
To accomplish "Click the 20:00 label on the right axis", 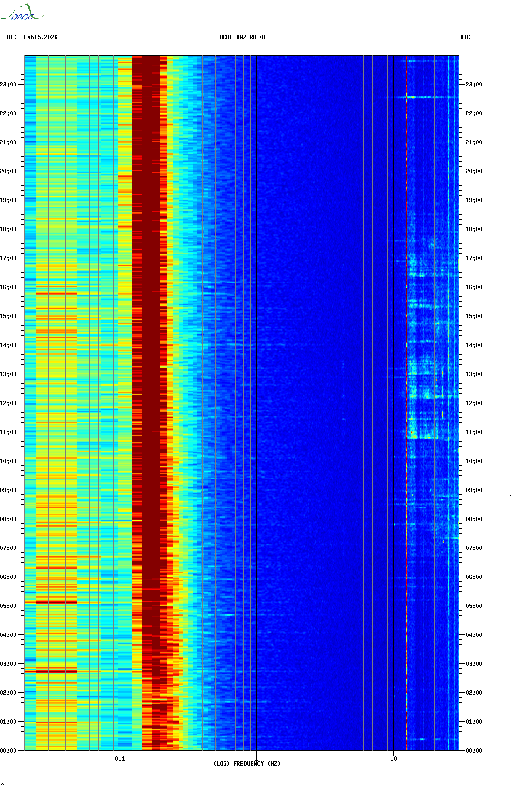I will point(474,171).
